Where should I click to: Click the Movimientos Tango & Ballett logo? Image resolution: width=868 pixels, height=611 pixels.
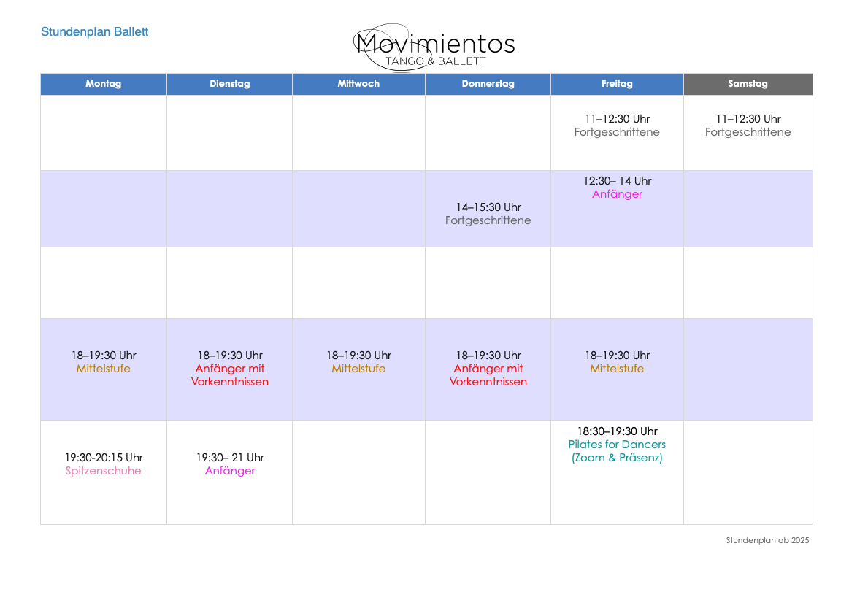pos(434,47)
